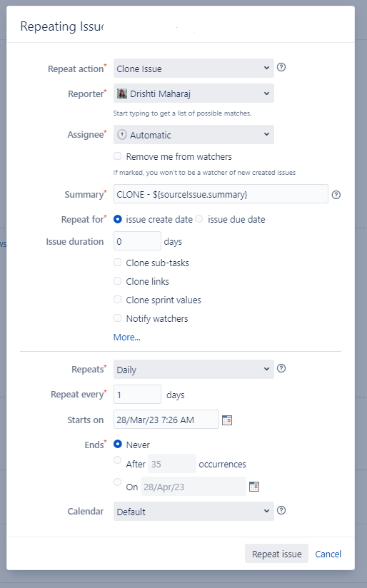The image size is (367, 588).
Task: Click After occurrences number field
Action: (172, 464)
